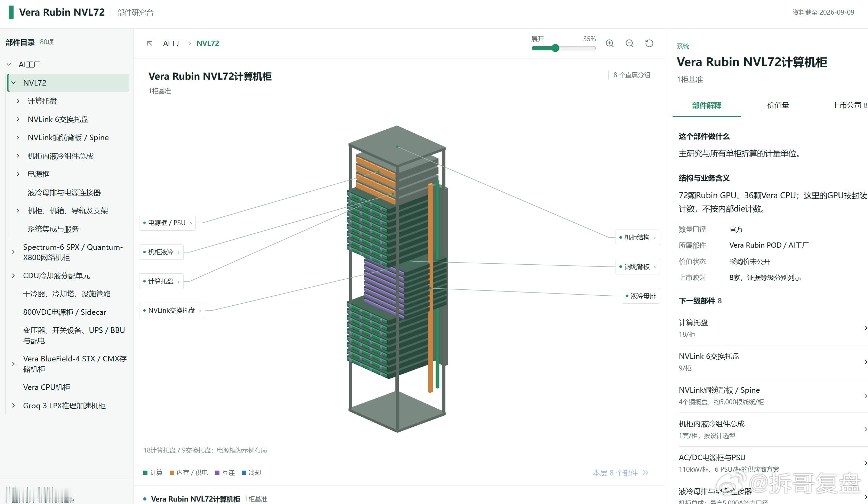Click 铜缆背板 callout label
The height and width of the screenshot is (504, 868).
(637, 267)
